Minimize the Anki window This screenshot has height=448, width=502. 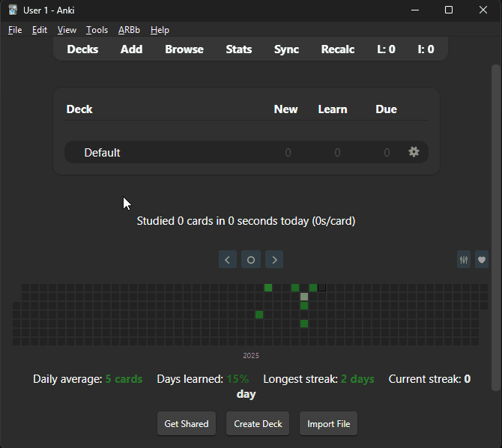coord(415,10)
